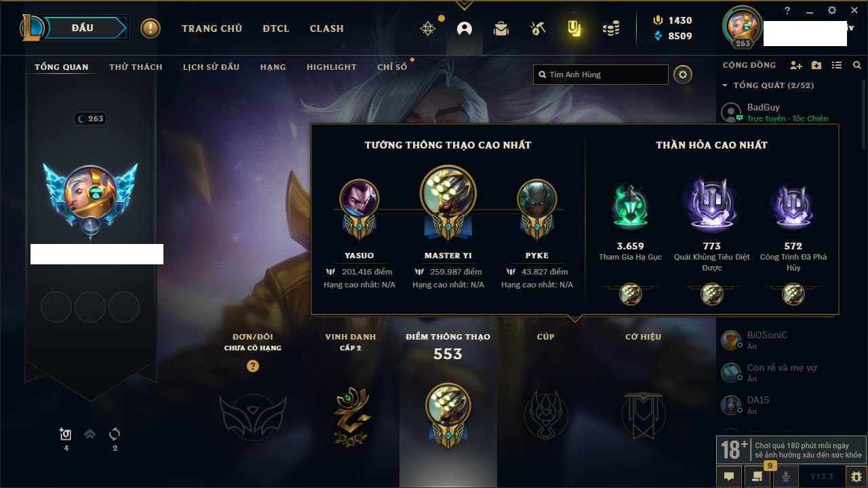Image resolution: width=868 pixels, height=488 pixels.
Task: Open the chat bubble icon
Action: 729,476
